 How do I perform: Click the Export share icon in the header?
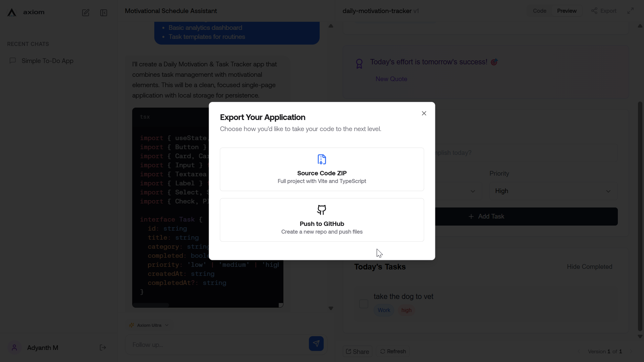click(595, 10)
